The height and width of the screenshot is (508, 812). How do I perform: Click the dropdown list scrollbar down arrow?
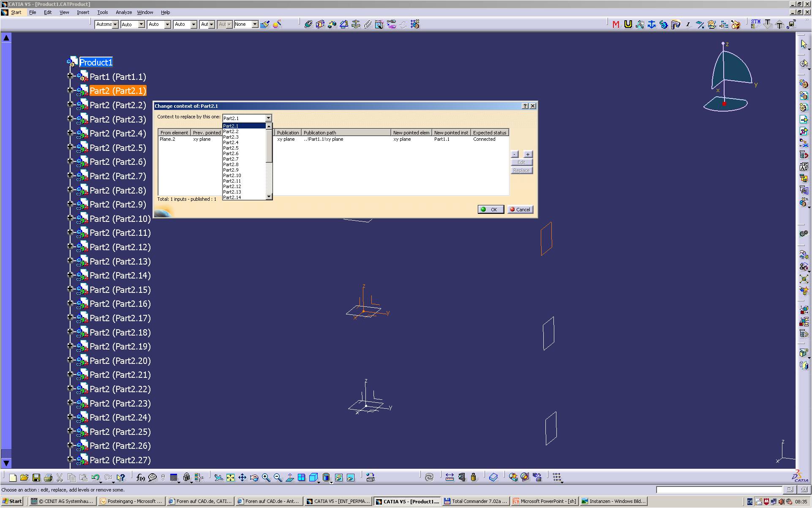[269, 197]
